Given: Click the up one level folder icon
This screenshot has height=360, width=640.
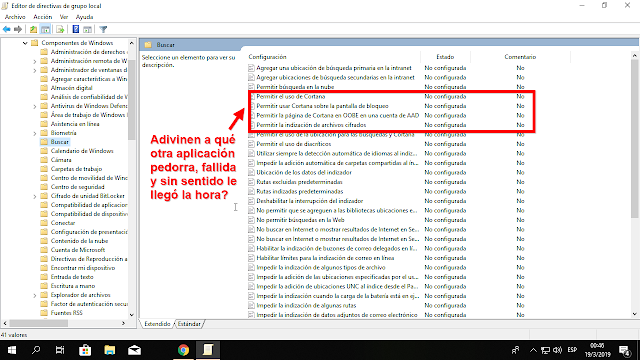Looking at the screenshot, I should pyautogui.click(x=33, y=29).
